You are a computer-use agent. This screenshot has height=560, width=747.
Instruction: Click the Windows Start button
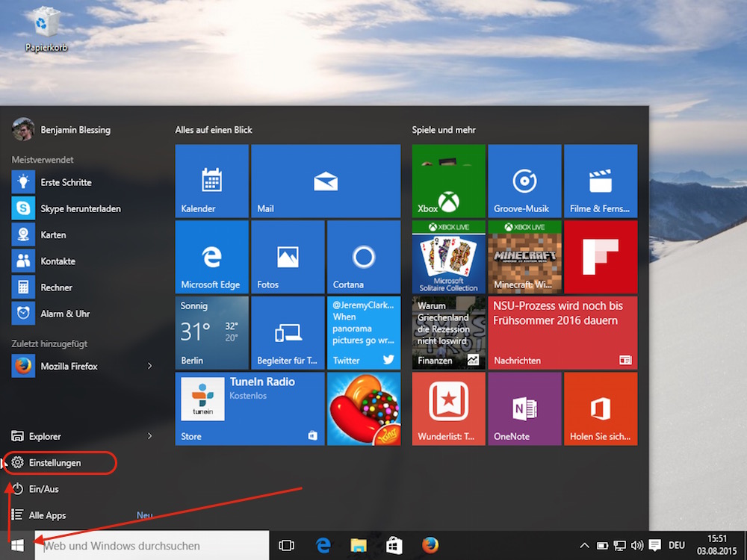point(17,545)
